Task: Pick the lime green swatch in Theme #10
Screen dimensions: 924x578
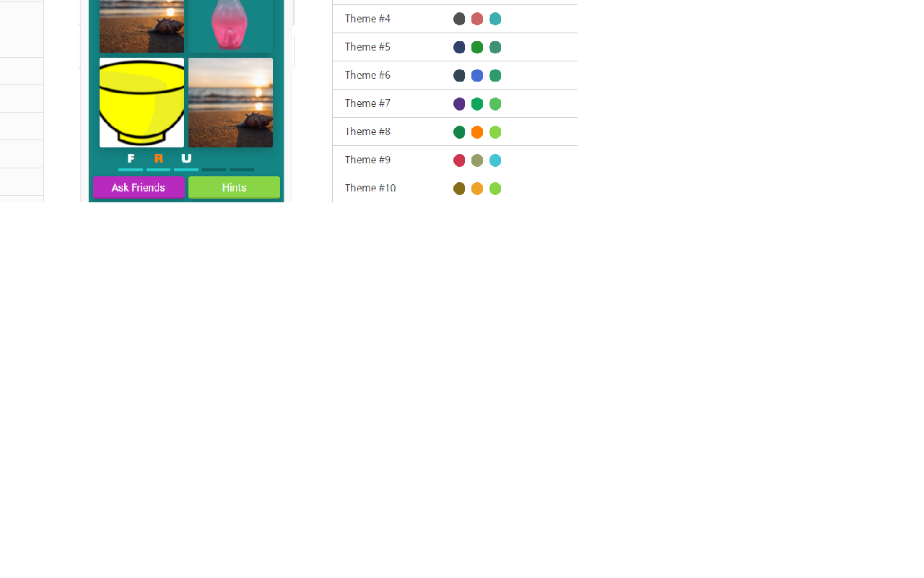Action: tap(495, 188)
